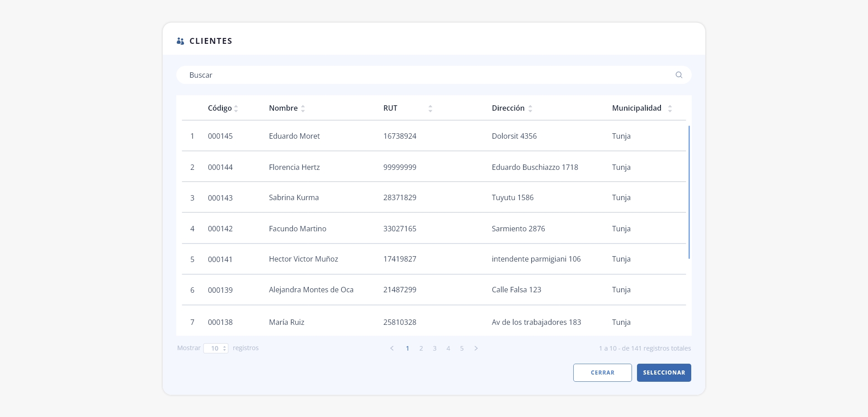Click code 000142 cell
Viewport: 868px width, 417px height.
click(220, 229)
